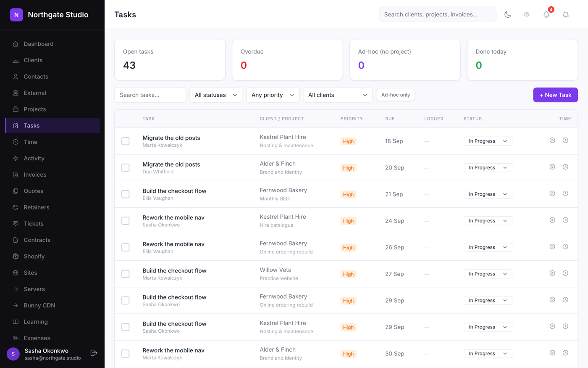This screenshot has height=368, width=588.
Task: Navigate to Invoices in the sidebar
Action: click(x=52, y=175)
